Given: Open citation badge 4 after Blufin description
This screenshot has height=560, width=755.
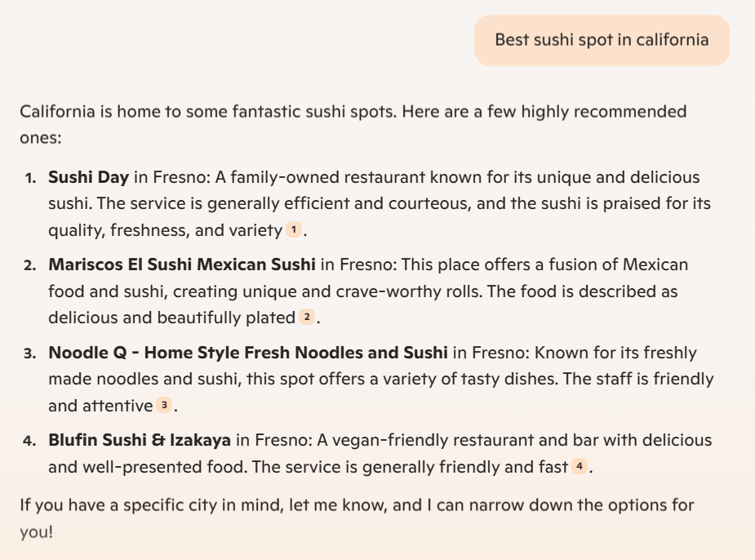Looking at the screenshot, I should tap(580, 466).
